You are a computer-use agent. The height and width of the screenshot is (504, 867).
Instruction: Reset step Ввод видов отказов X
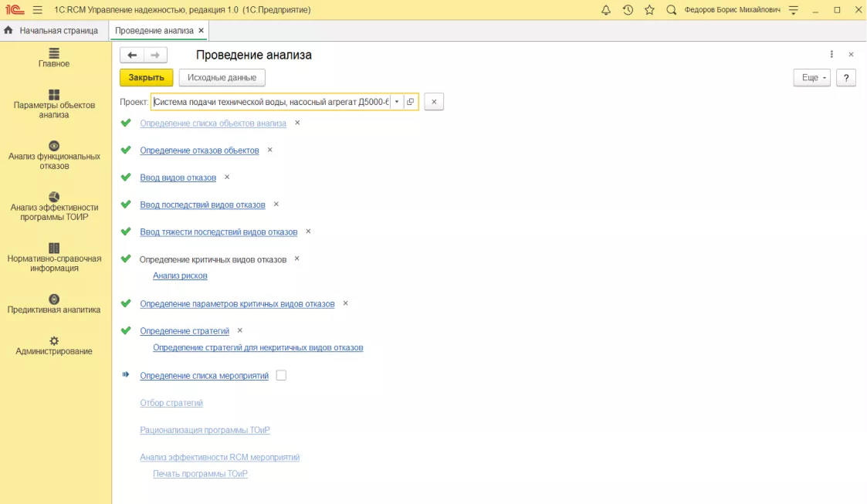[x=227, y=177]
